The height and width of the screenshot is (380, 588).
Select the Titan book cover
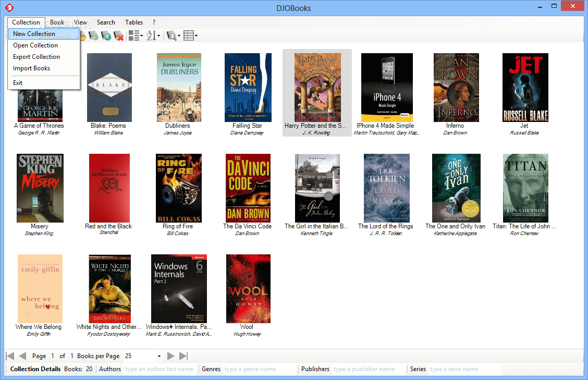525,188
